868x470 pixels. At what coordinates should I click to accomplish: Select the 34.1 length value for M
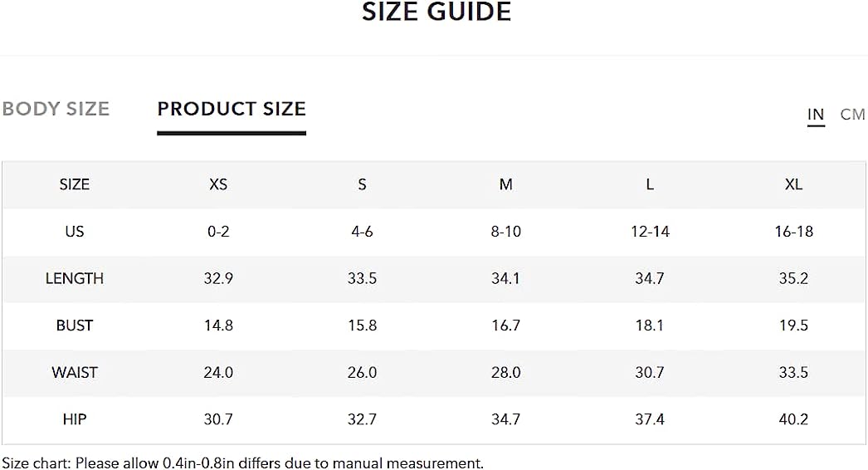click(505, 278)
